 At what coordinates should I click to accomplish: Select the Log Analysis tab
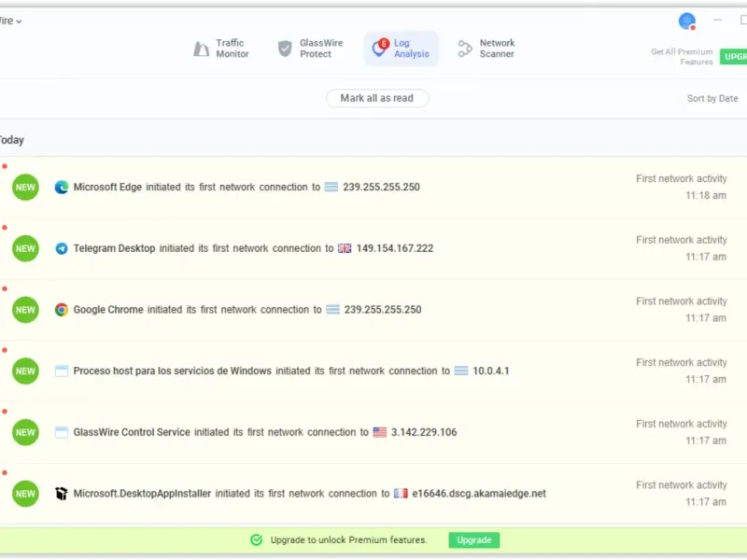click(x=402, y=49)
